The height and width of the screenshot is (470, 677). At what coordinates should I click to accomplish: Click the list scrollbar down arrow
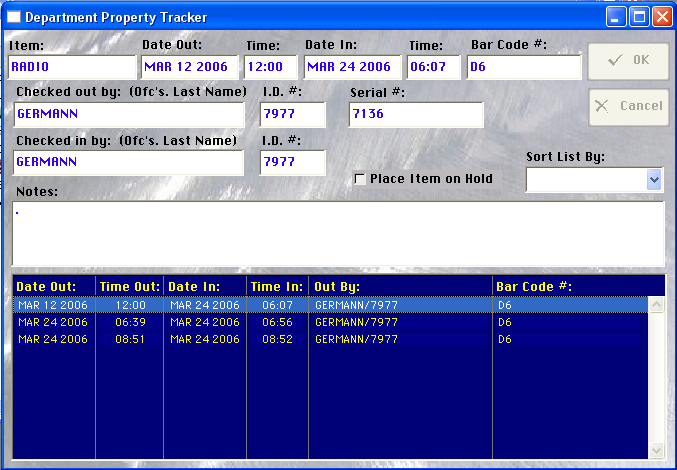click(x=657, y=449)
